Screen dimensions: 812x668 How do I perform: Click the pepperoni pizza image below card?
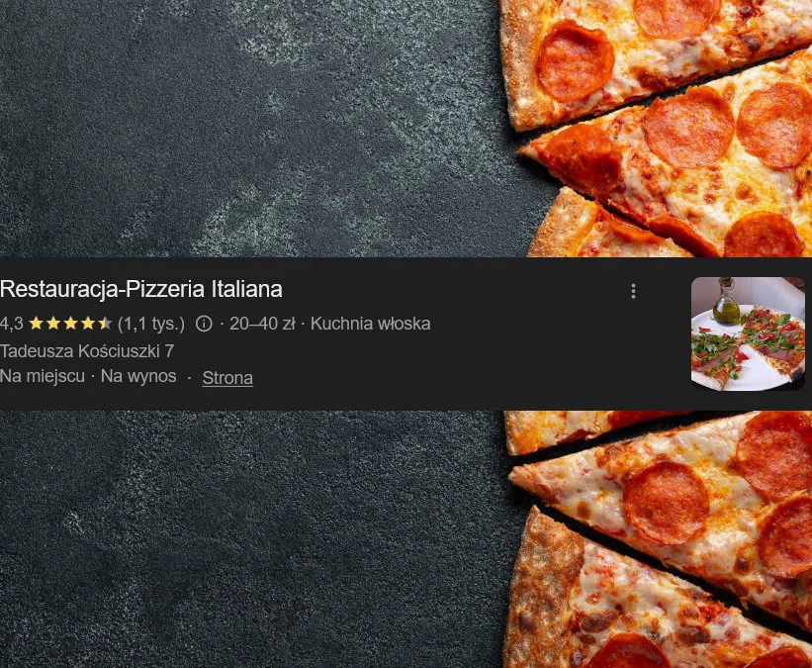(x=658, y=539)
